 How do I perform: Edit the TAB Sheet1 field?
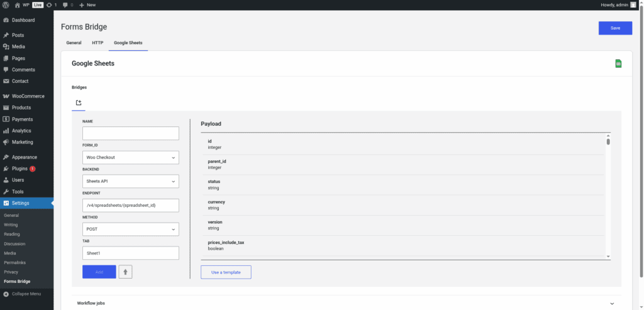(131, 253)
